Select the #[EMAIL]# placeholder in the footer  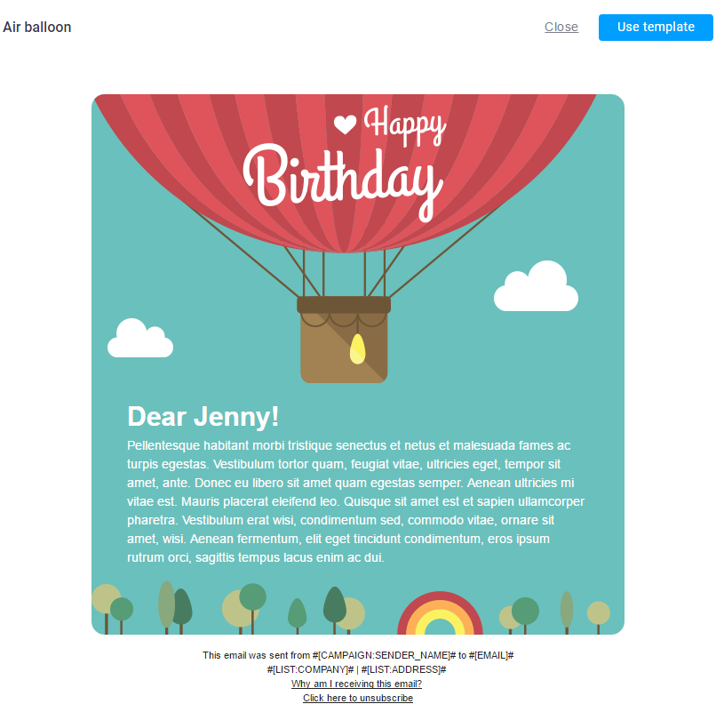tap(491, 655)
